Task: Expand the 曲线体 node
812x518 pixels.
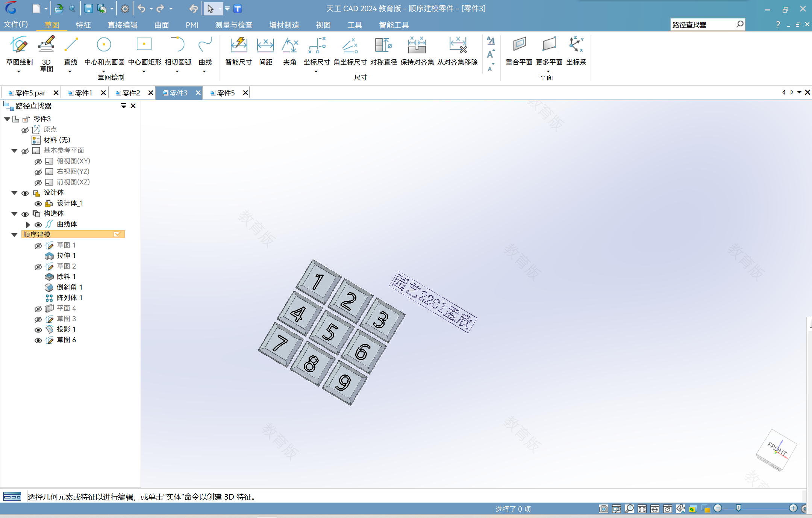Action: click(x=28, y=224)
